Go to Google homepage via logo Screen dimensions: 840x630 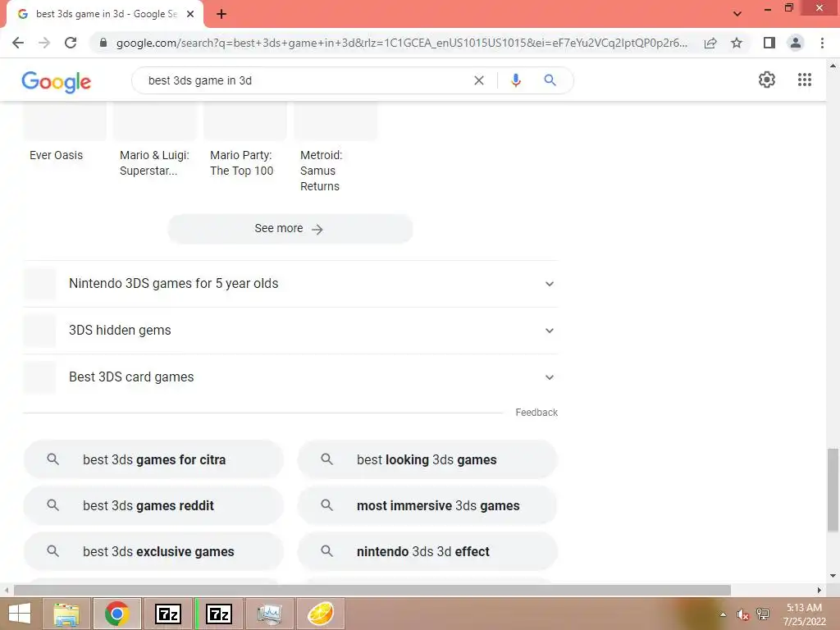(57, 82)
